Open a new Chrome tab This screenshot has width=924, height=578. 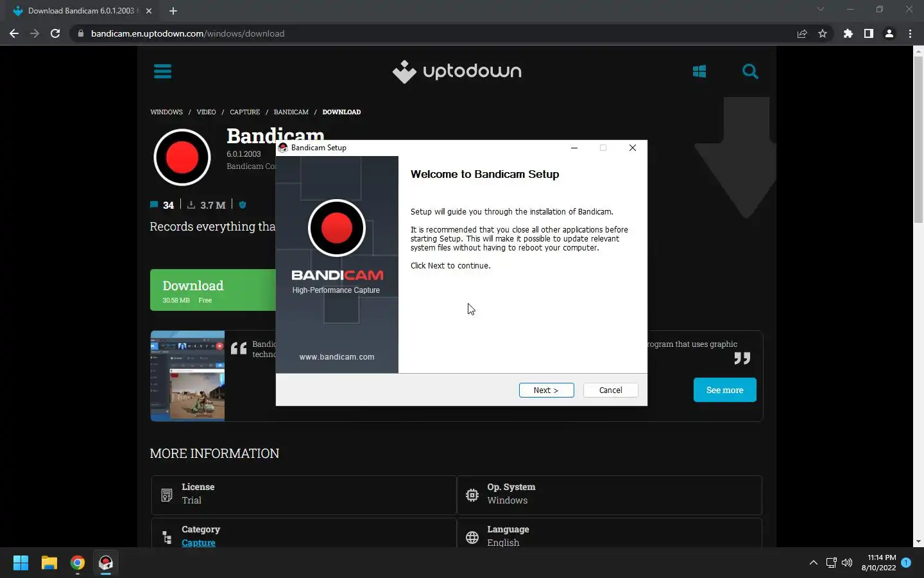(x=173, y=11)
